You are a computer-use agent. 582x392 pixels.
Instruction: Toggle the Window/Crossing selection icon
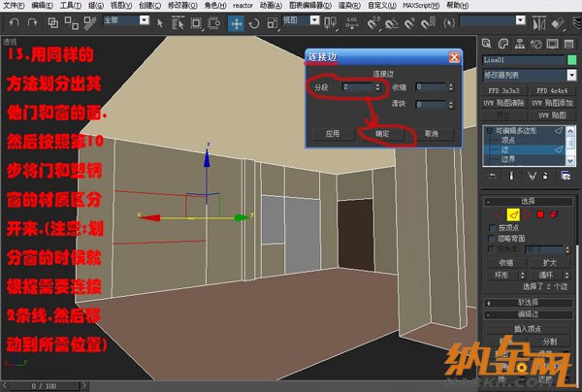pos(213,23)
